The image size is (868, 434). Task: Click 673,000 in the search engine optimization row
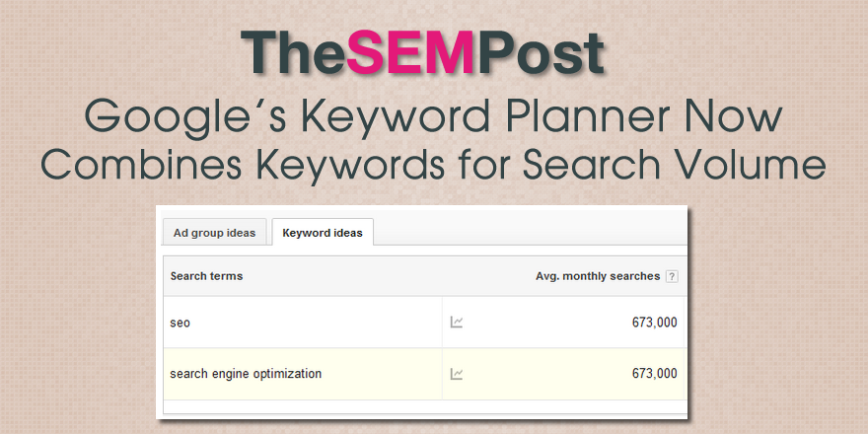(654, 374)
